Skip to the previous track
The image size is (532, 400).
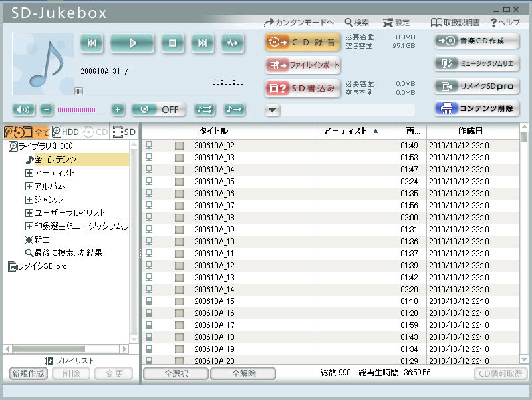(x=92, y=43)
